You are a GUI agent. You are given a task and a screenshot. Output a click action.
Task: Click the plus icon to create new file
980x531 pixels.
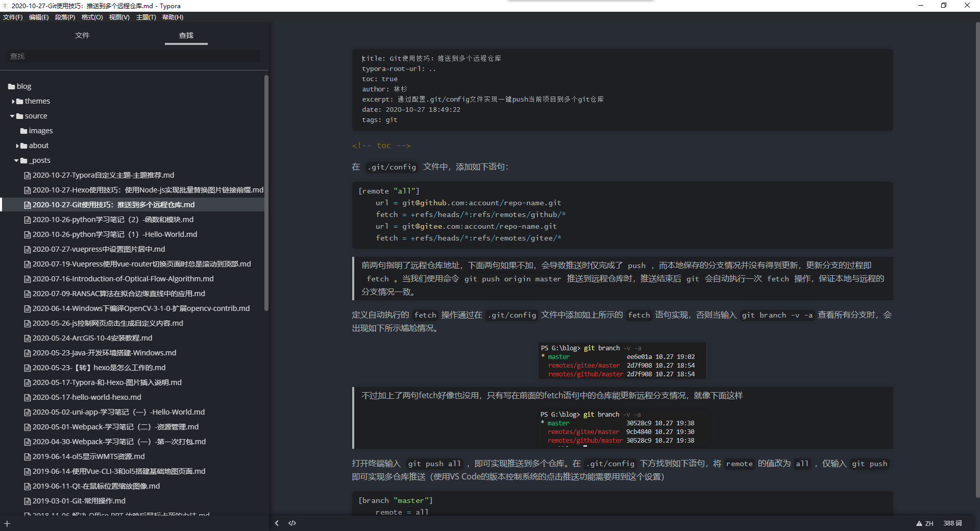point(7,524)
